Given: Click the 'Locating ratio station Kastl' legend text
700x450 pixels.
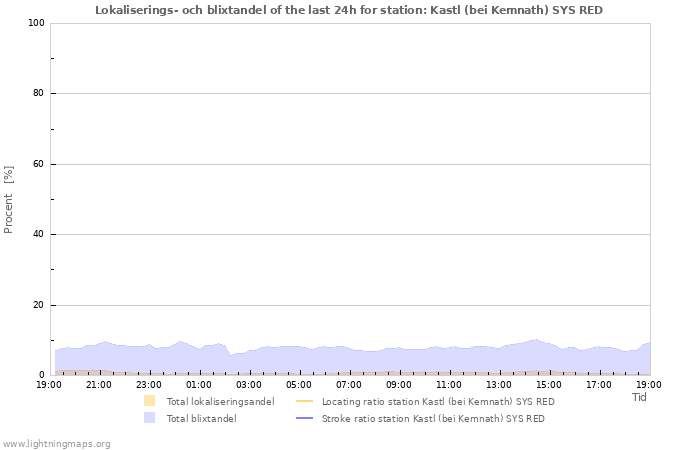Looking at the screenshot, I should pyautogui.click(x=438, y=401).
